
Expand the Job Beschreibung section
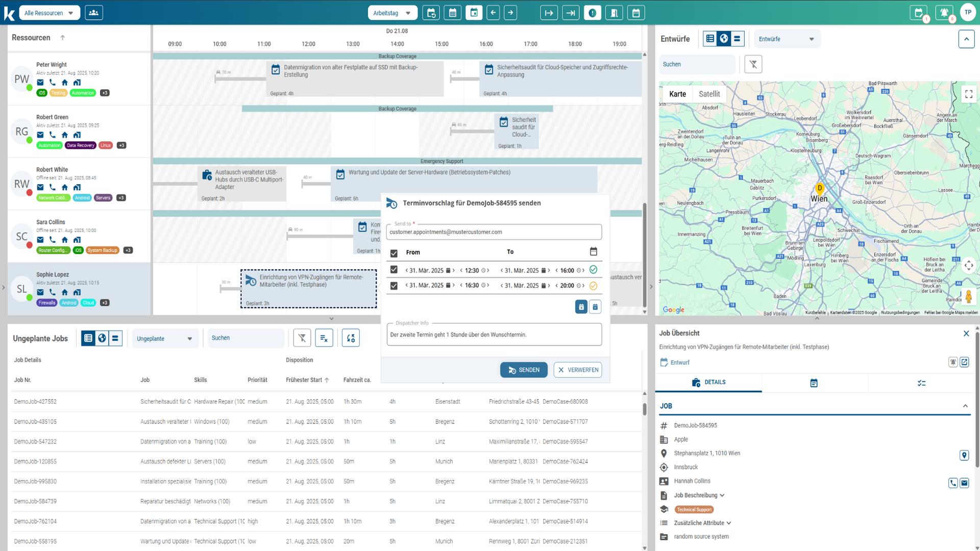coord(699,495)
